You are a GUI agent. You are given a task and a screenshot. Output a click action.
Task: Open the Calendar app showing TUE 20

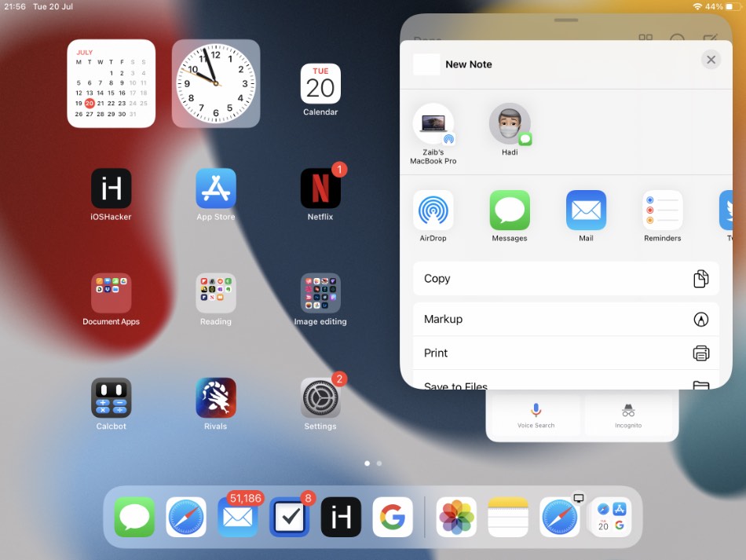point(320,83)
